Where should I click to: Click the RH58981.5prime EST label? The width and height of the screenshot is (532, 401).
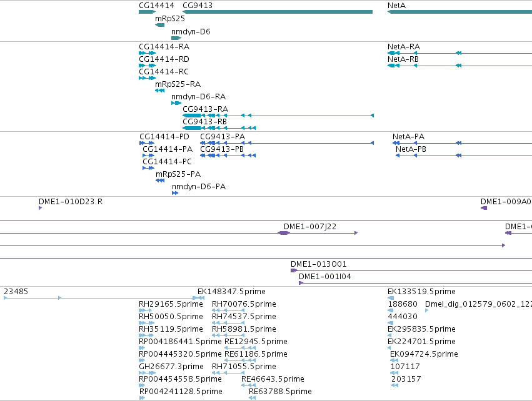pyautogui.click(x=244, y=329)
